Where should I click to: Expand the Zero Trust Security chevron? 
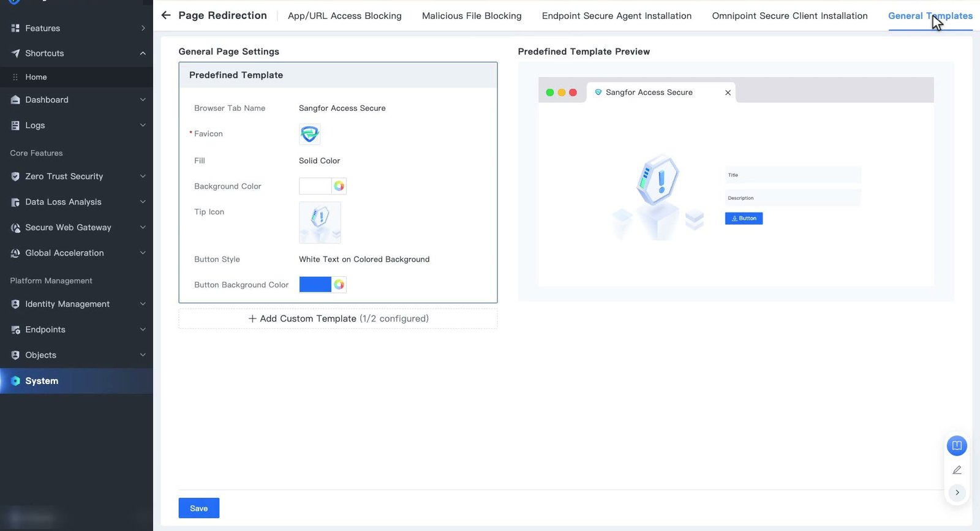[143, 176]
